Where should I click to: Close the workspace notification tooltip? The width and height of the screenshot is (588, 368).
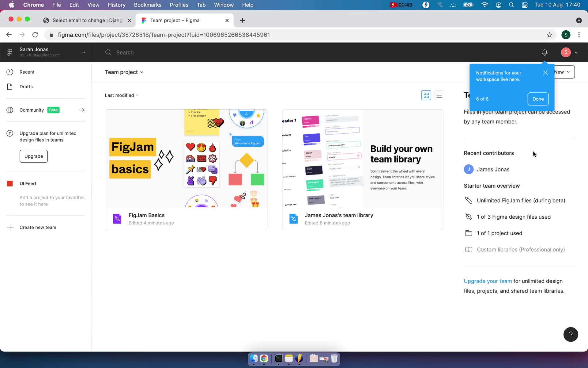click(x=546, y=72)
